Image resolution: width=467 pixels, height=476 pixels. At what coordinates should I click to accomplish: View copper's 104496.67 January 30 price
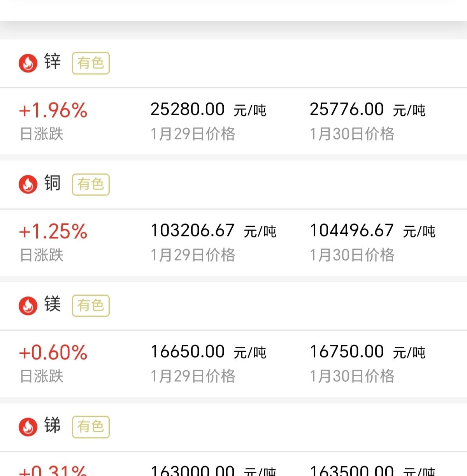[x=352, y=231]
